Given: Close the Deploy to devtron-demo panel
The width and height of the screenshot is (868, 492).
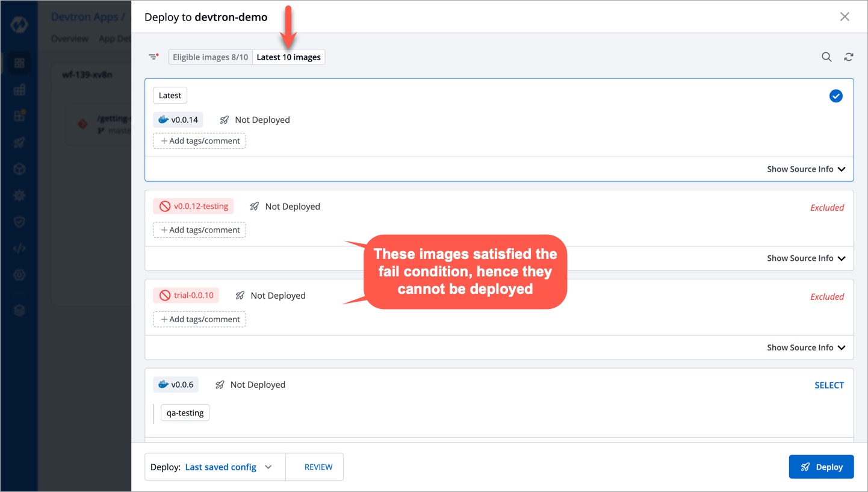Looking at the screenshot, I should coord(845,17).
